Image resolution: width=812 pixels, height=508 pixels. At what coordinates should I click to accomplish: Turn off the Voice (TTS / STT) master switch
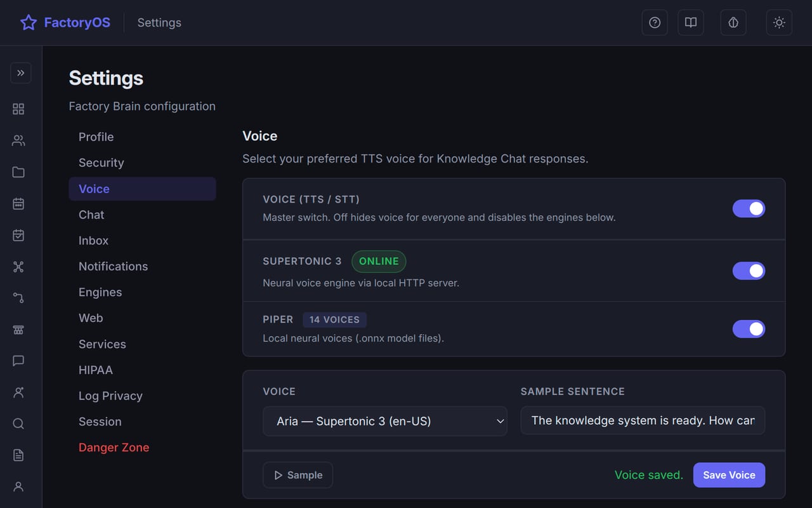[749, 208]
